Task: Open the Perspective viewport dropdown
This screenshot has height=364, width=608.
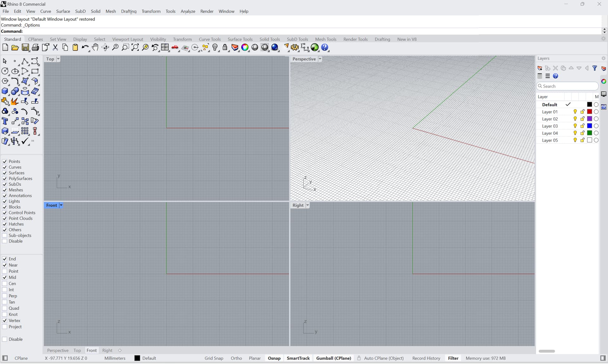Action: tap(320, 59)
